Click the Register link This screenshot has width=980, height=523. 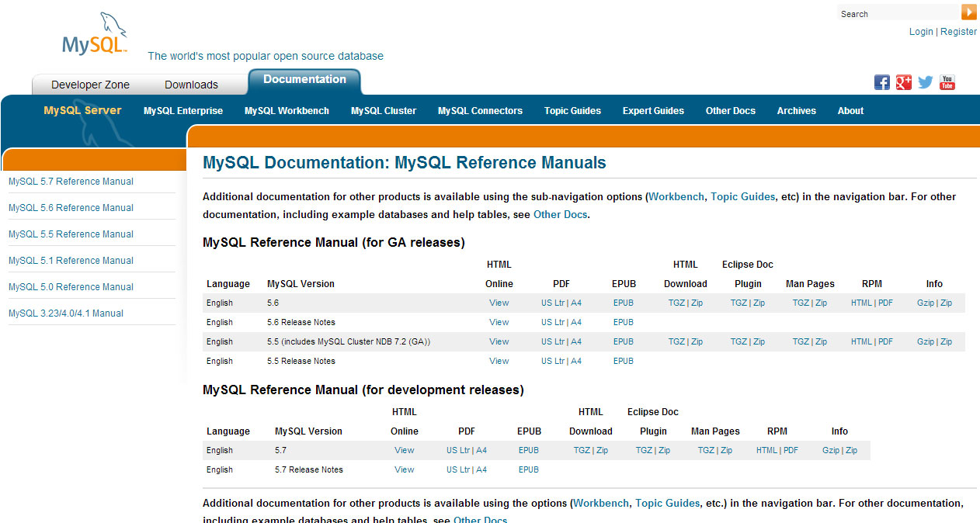click(958, 32)
